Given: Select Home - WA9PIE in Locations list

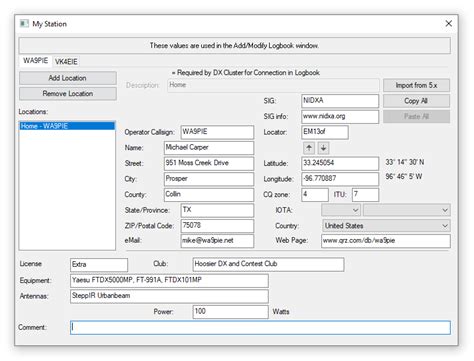Looking at the screenshot, I should tap(67, 126).
